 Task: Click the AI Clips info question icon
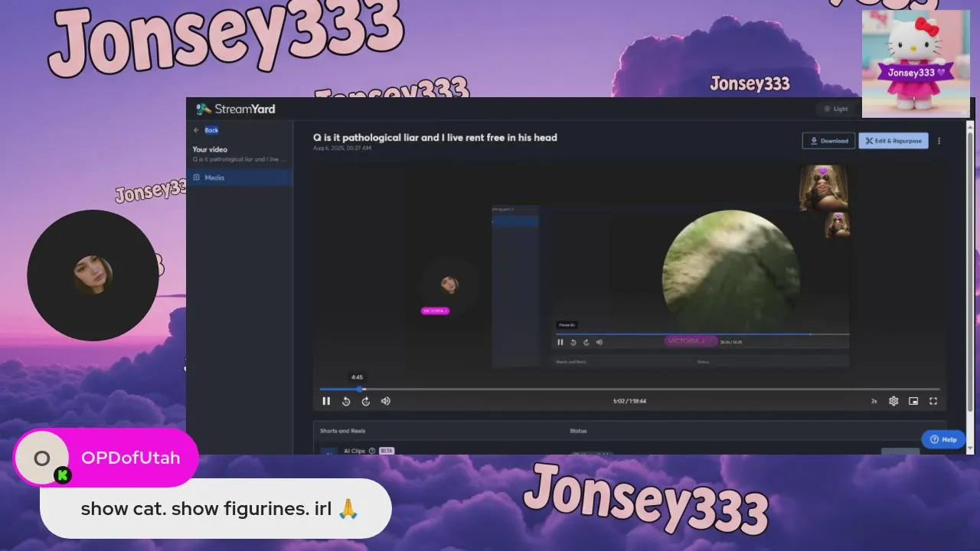(372, 451)
